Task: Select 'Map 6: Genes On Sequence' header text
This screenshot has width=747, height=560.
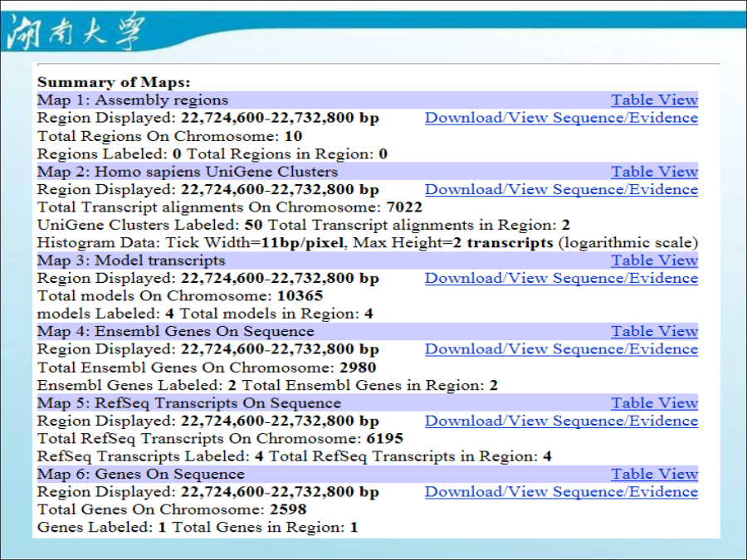Action: pyautogui.click(x=140, y=475)
